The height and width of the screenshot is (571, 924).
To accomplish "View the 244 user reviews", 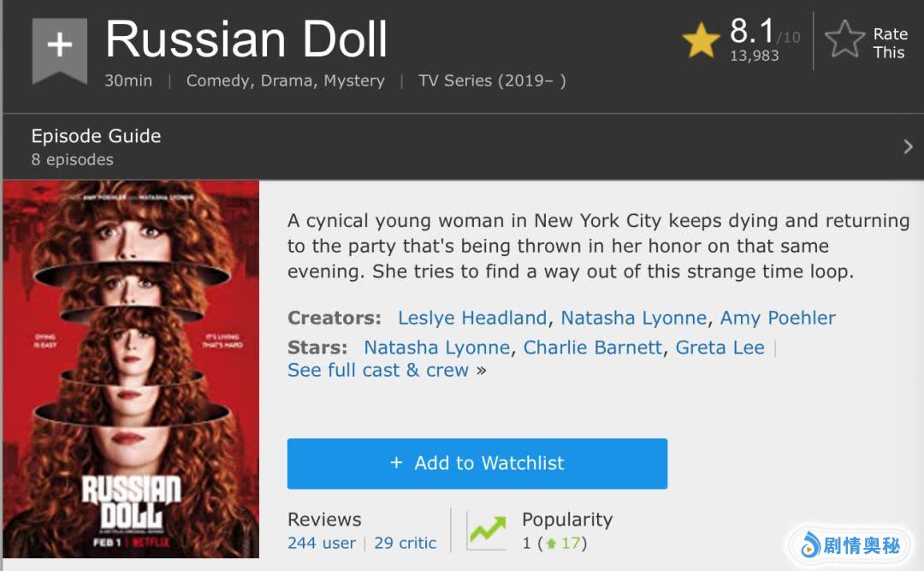I will tap(322, 543).
